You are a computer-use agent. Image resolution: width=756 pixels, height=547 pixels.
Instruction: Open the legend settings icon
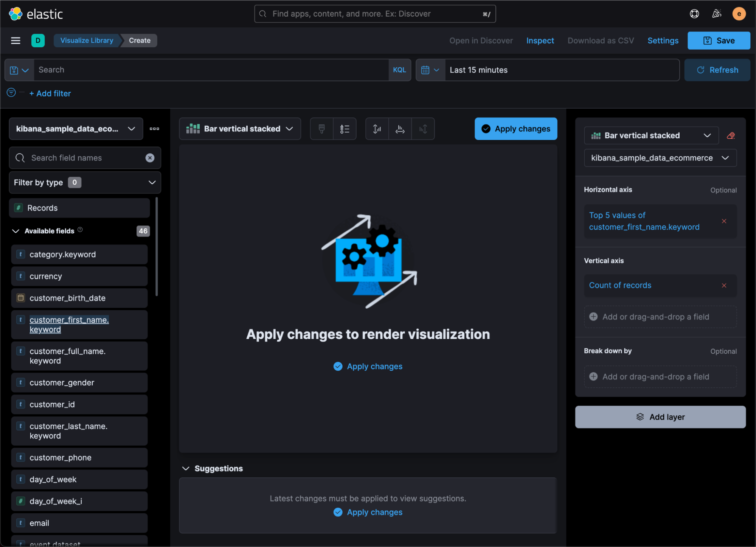345,129
